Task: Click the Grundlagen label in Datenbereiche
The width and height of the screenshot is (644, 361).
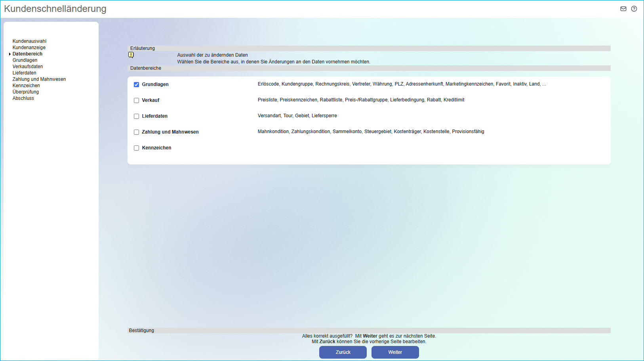Action: click(155, 84)
